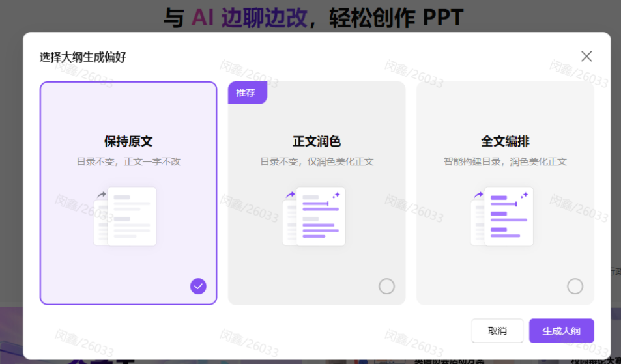Click the 正文润色 heading

point(317,141)
